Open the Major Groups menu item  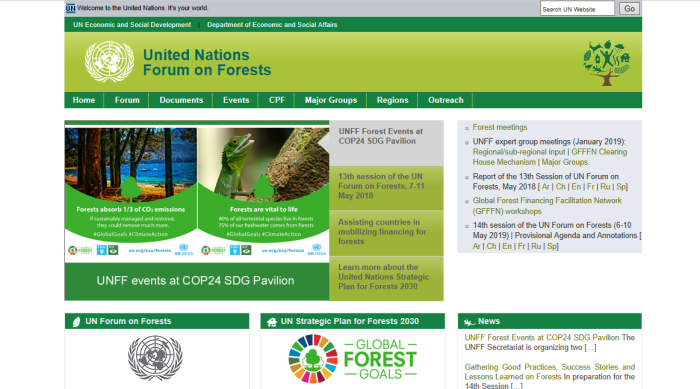click(331, 100)
